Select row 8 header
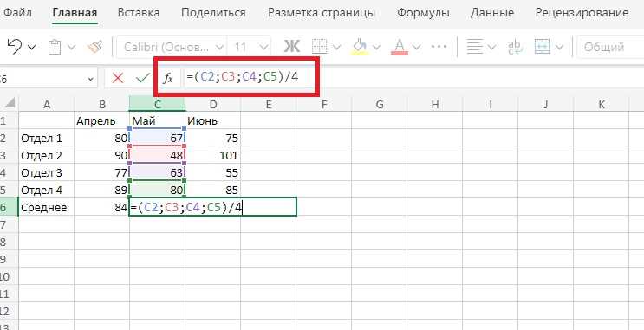The height and width of the screenshot is (330, 644). [8, 243]
